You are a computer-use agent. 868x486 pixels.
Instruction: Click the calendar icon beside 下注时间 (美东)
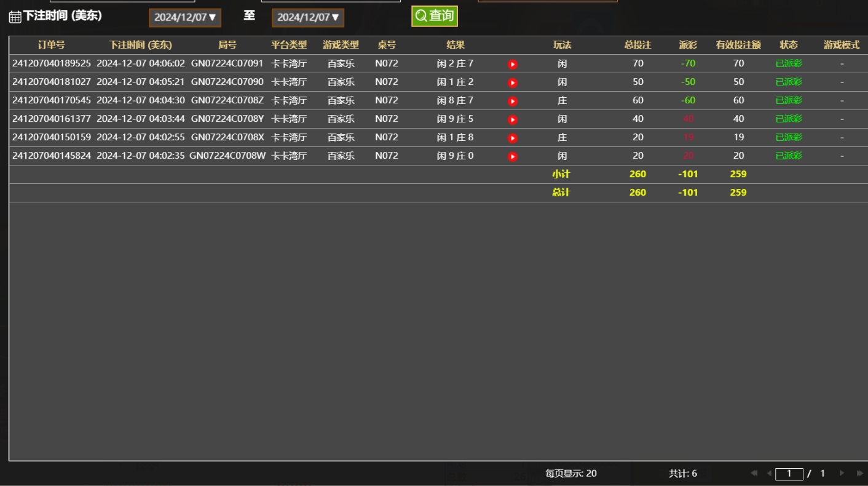click(15, 17)
